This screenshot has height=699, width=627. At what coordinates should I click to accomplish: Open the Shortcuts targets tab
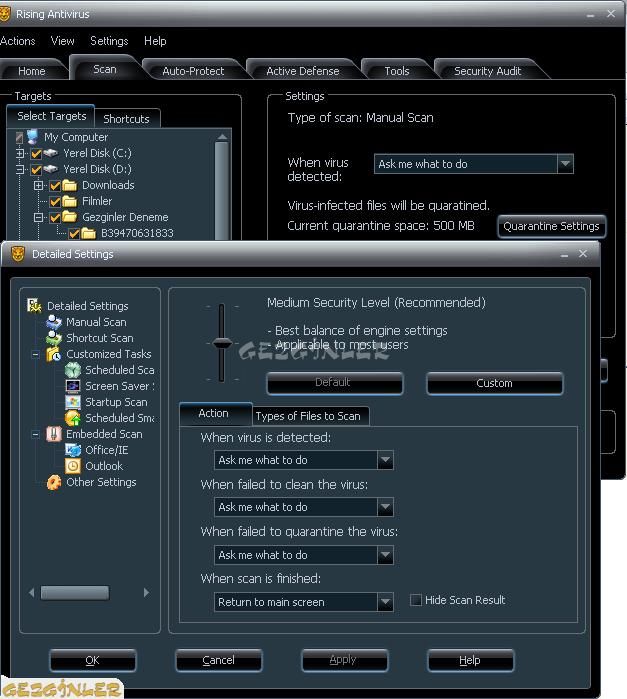click(127, 119)
